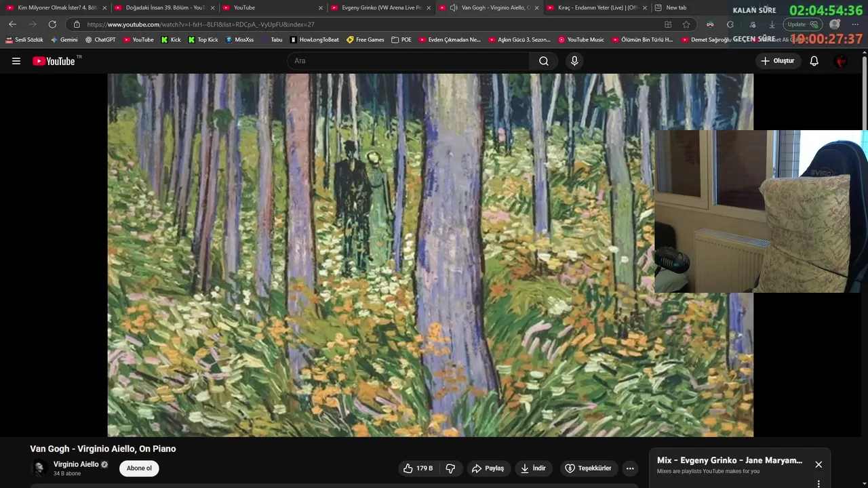The height and width of the screenshot is (488, 868).
Task: Open Top Kick bookmark
Action: (x=203, y=40)
